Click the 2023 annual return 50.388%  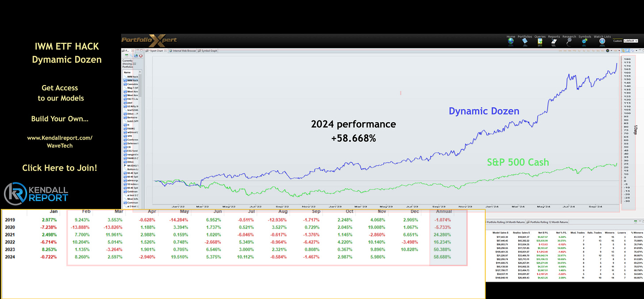(442, 249)
